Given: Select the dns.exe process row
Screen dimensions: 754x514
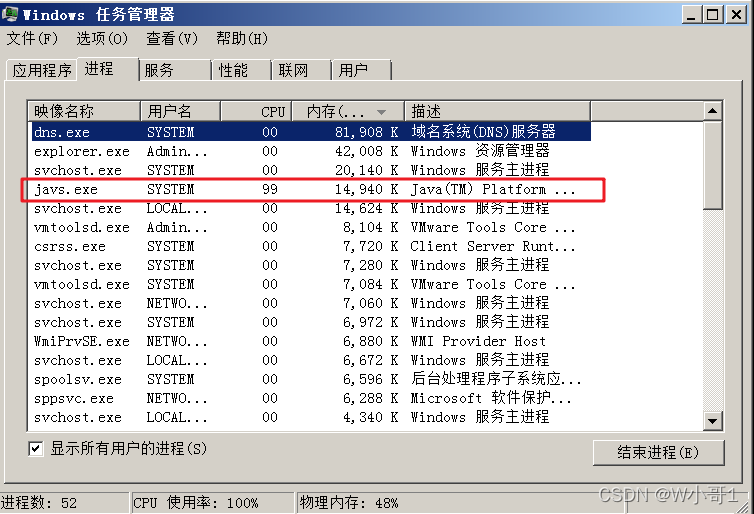Looking at the screenshot, I should 311,132.
